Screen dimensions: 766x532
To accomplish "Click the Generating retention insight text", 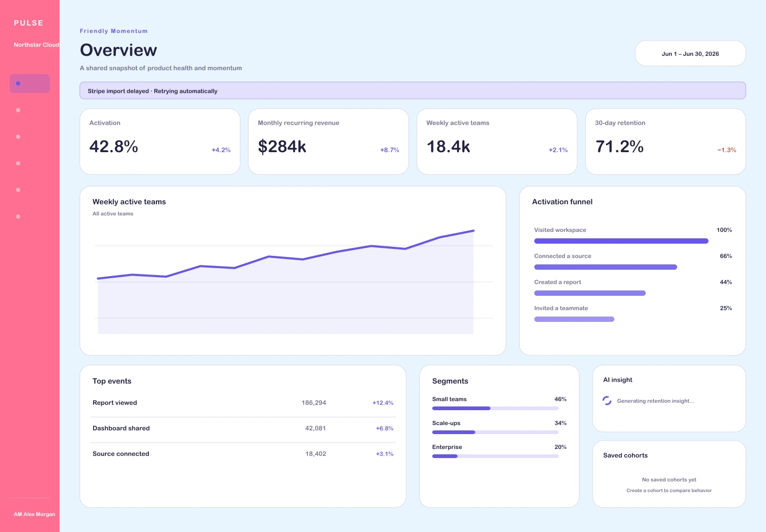I will [x=656, y=401].
